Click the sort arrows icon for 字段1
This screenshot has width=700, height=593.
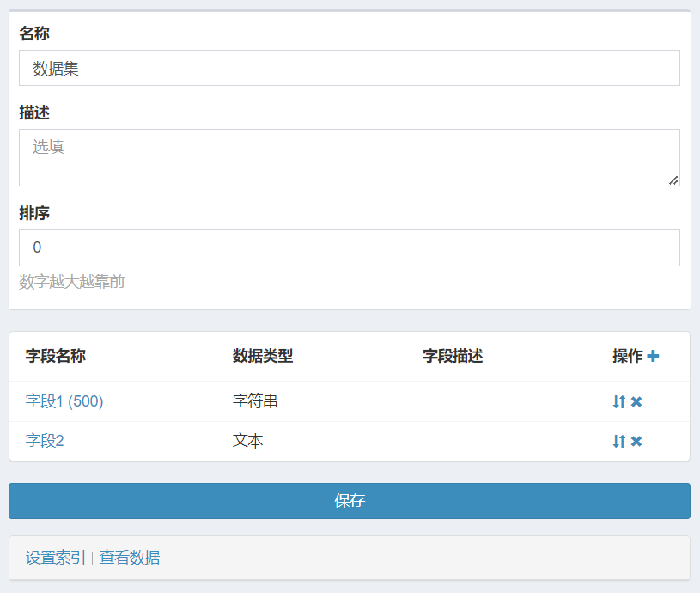tap(618, 401)
